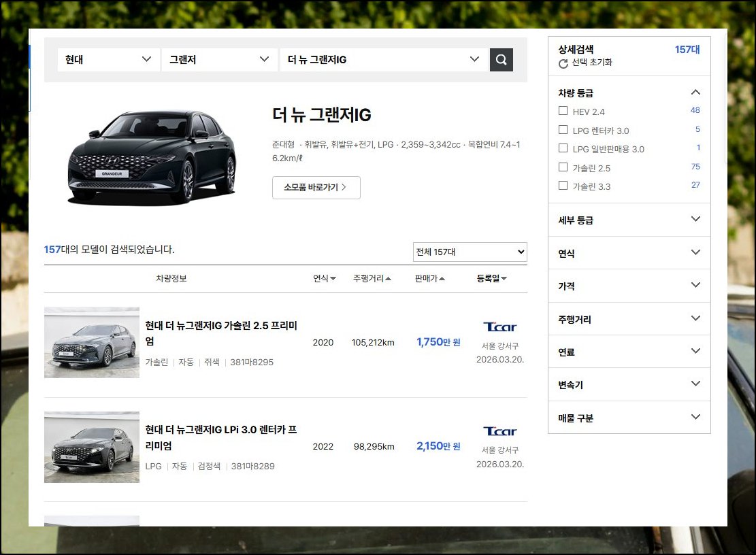The height and width of the screenshot is (555, 756).
Task: Open the 그랜저 model dropdown
Action: (219, 60)
